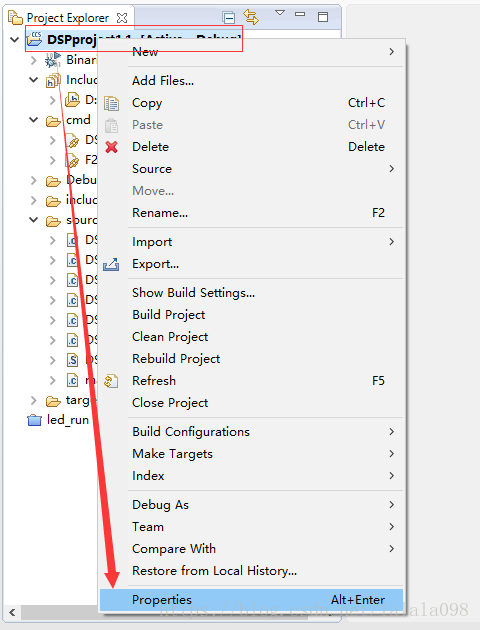Image resolution: width=480 pixels, height=630 pixels.
Task: Maximize the Project Explorer view
Action: click(x=323, y=17)
